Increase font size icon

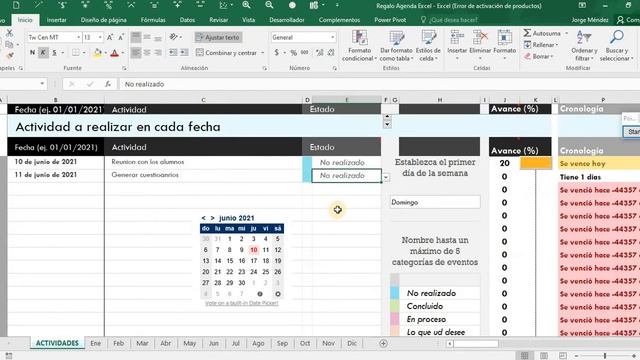tap(110, 37)
